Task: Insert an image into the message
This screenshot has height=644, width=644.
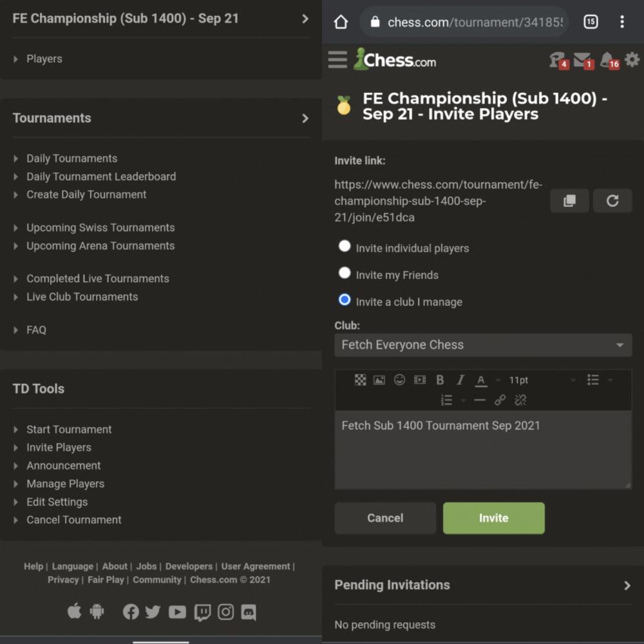Action: click(x=379, y=380)
